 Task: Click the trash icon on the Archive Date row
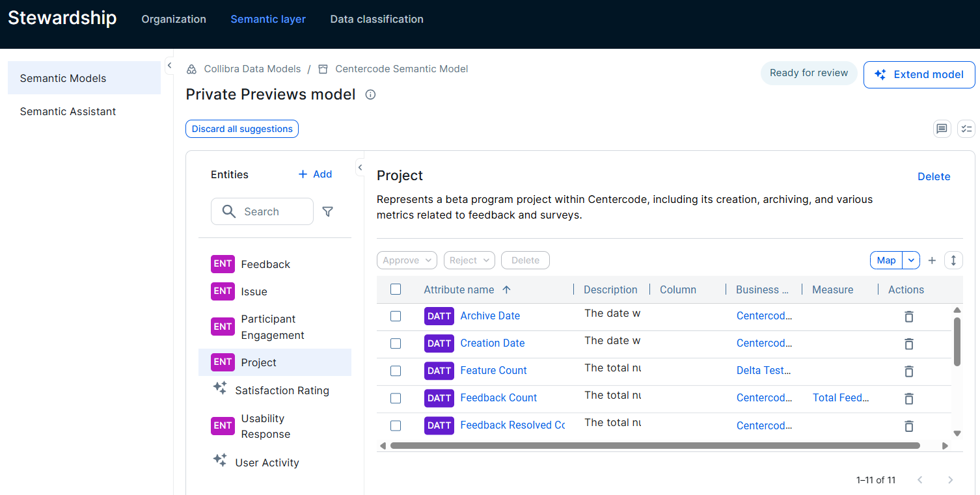pos(908,316)
